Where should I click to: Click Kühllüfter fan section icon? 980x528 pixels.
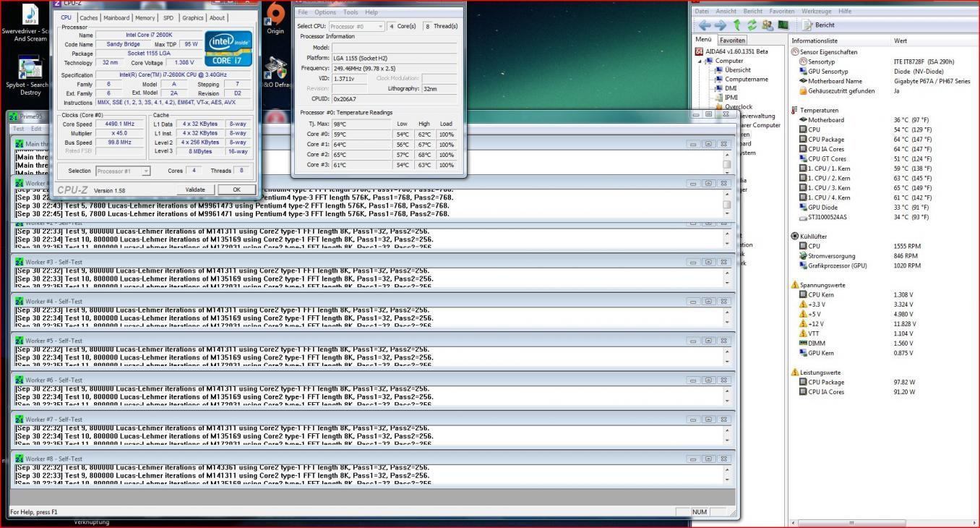pos(795,236)
